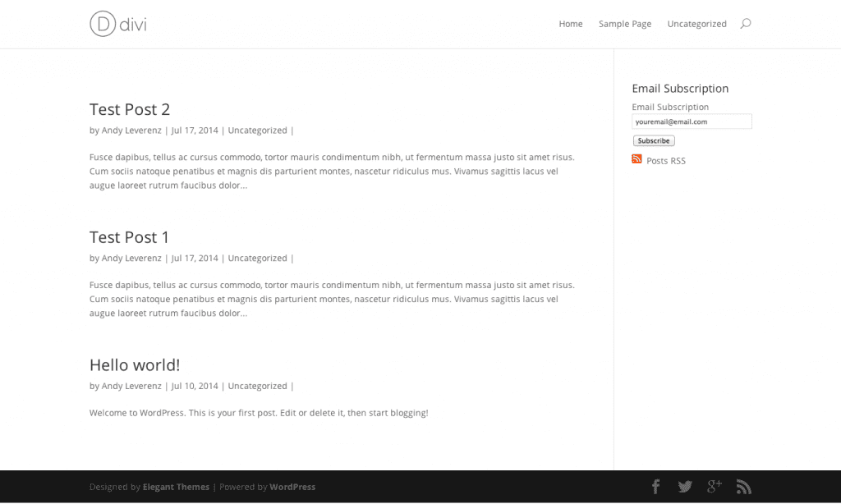Visit the WordPress footer link

pyautogui.click(x=292, y=487)
